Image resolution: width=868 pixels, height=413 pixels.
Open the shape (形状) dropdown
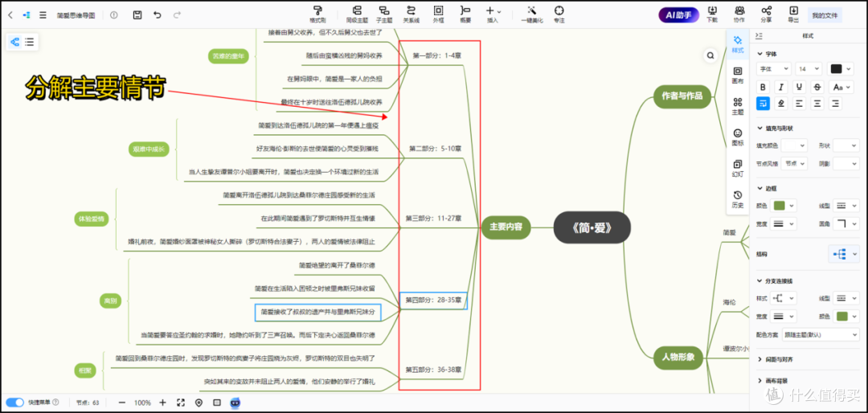pyautogui.click(x=846, y=145)
